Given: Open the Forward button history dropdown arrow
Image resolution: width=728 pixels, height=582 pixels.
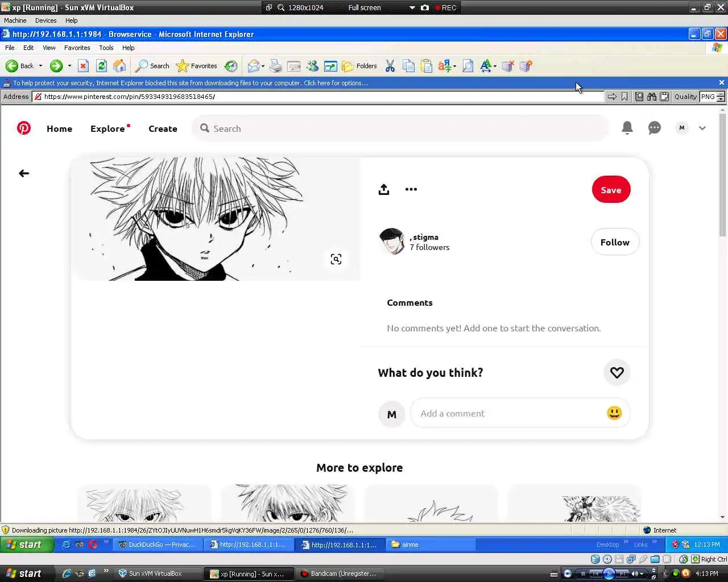Looking at the screenshot, I should 69,66.
